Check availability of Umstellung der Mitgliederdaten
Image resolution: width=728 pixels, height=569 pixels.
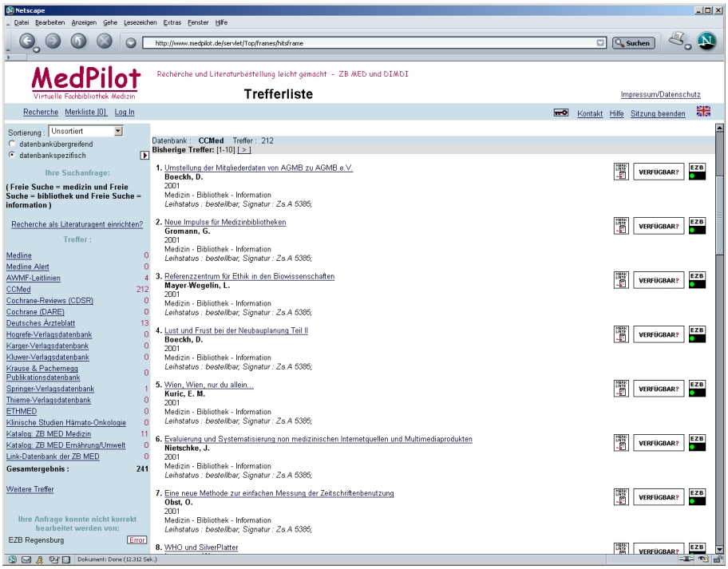tap(659, 172)
